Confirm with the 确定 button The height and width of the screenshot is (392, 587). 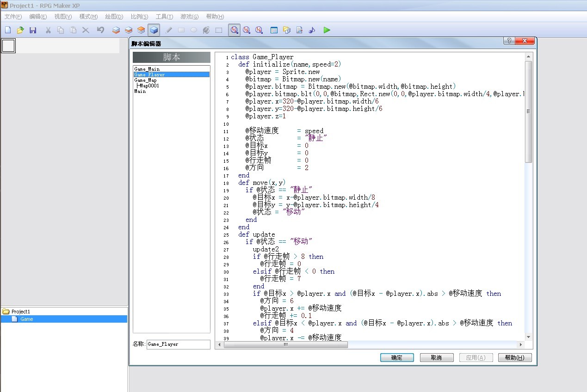click(x=397, y=358)
